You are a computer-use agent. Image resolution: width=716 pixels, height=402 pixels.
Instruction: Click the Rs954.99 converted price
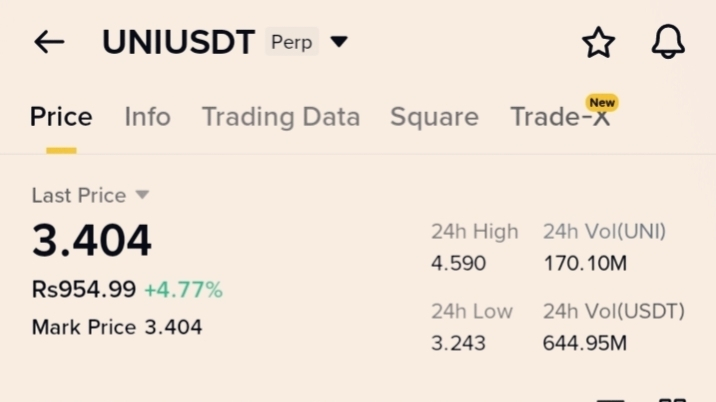coord(83,290)
